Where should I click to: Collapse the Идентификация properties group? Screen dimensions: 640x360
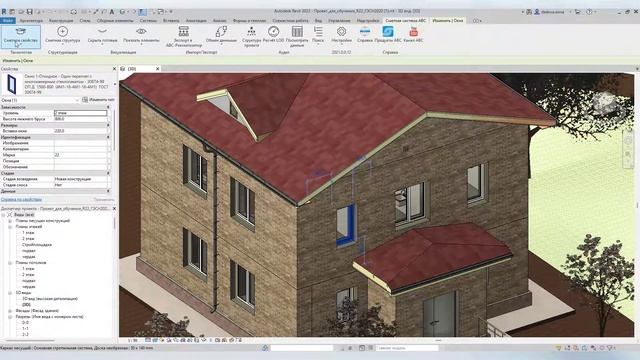pos(108,137)
